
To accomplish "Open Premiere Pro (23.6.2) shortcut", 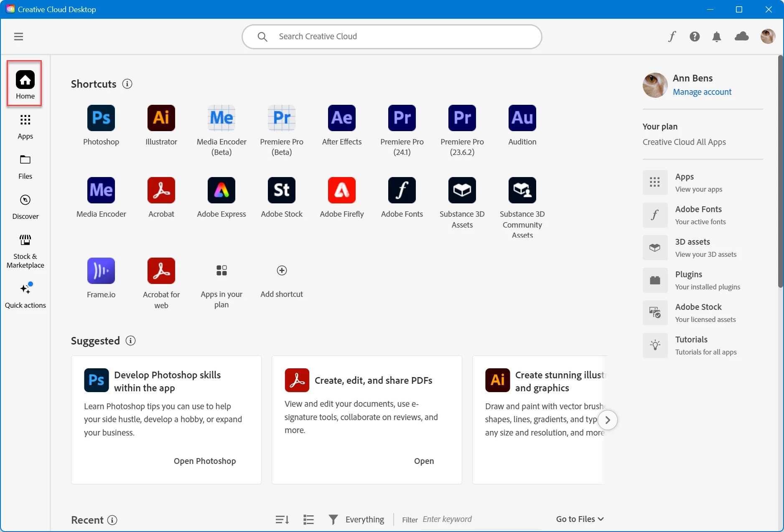I will tap(462, 118).
